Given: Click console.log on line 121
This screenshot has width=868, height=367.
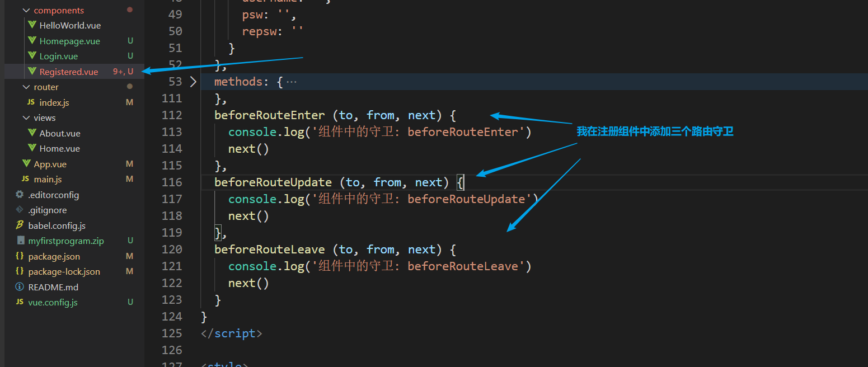Looking at the screenshot, I should [266, 266].
